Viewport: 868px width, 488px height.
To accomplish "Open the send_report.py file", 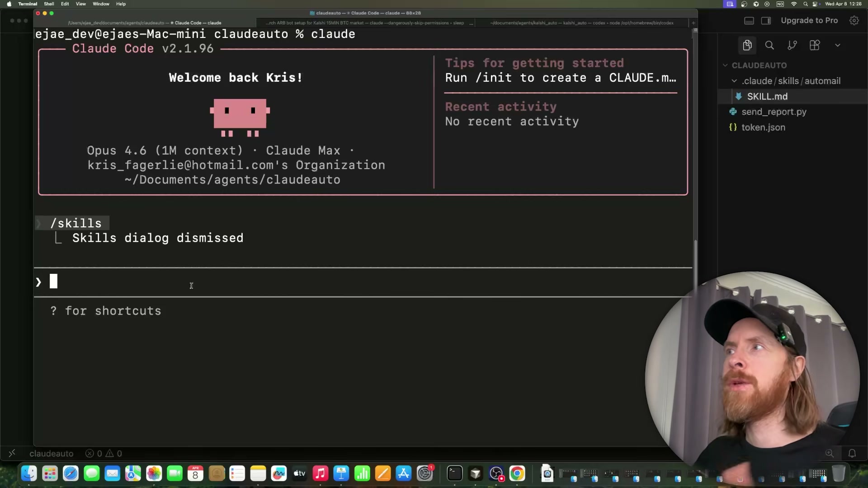I will [774, 112].
